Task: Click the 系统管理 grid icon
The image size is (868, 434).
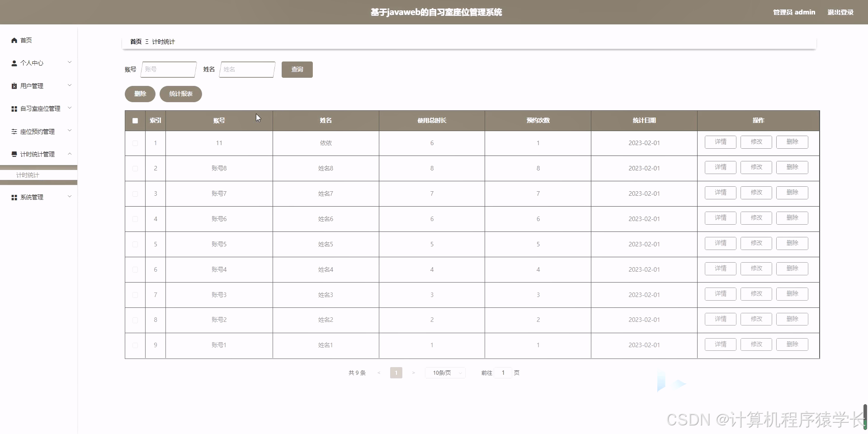Action: point(14,198)
